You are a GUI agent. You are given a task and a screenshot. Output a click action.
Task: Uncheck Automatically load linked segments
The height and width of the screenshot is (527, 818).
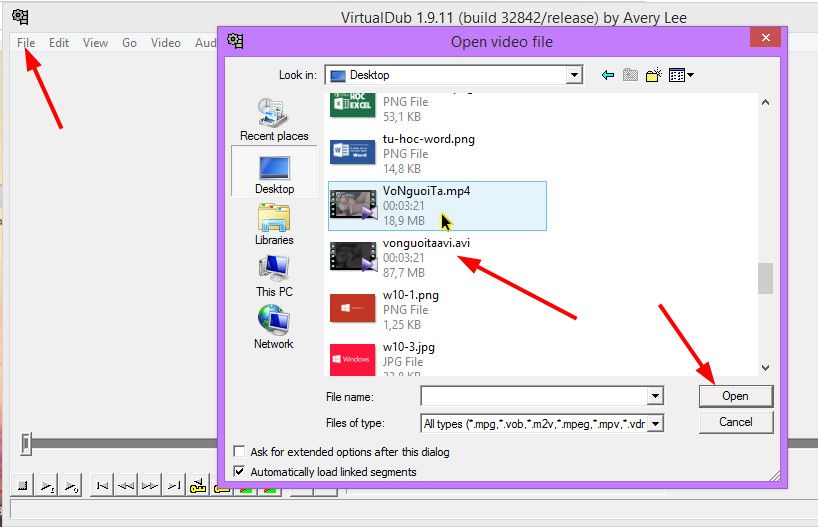click(239, 471)
